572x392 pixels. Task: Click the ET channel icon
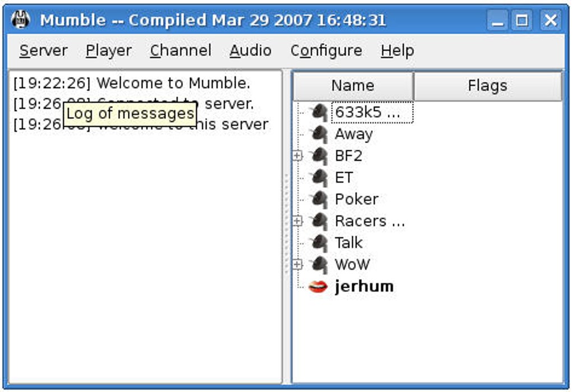pyautogui.click(x=320, y=177)
